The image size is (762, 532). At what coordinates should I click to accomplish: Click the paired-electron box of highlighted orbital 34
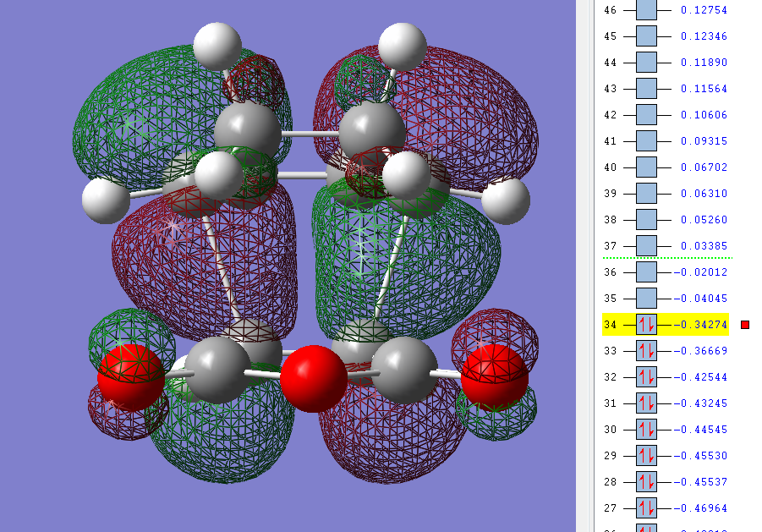point(646,325)
